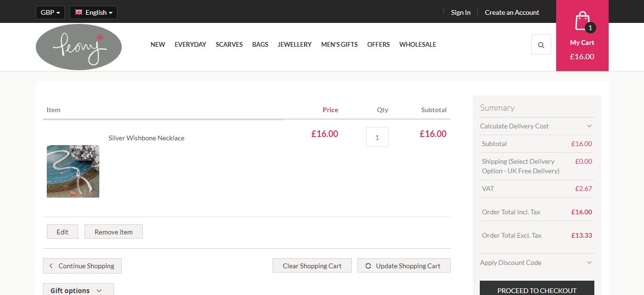This screenshot has height=295, width=644.
Task: Open the GBP currency dropdown
Action: (x=50, y=12)
